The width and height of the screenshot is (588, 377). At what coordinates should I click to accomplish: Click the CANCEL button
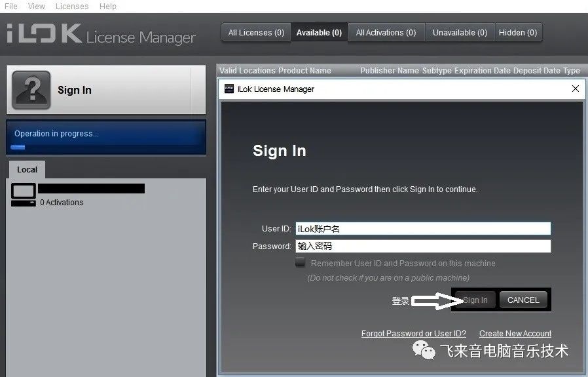tap(523, 300)
